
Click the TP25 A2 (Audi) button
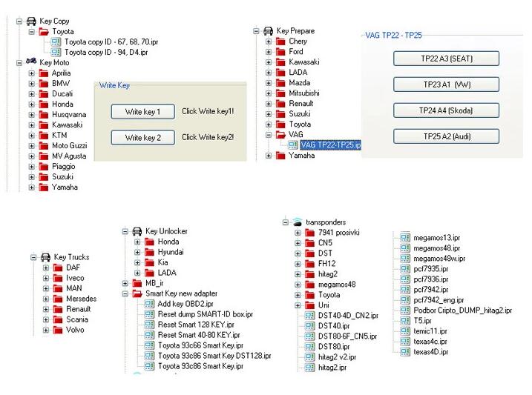[446, 136]
